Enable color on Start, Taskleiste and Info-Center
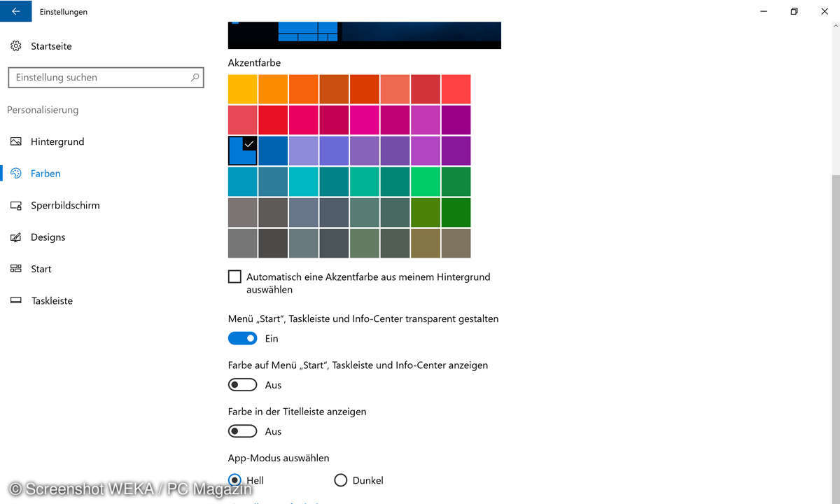840x504 pixels. coord(242,385)
